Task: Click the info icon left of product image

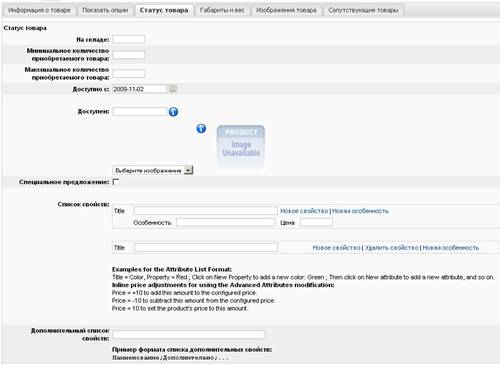Action: tap(201, 128)
